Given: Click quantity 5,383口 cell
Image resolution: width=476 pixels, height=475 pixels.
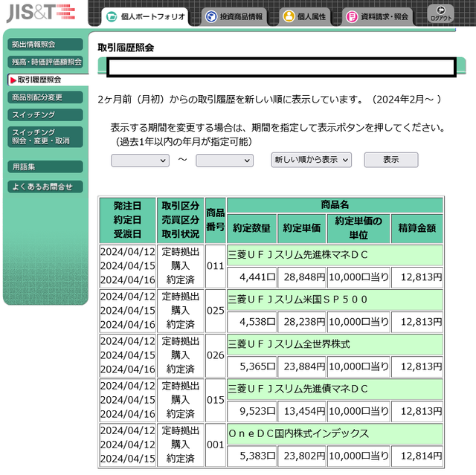Looking at the screenshot, I should point(251,456).
